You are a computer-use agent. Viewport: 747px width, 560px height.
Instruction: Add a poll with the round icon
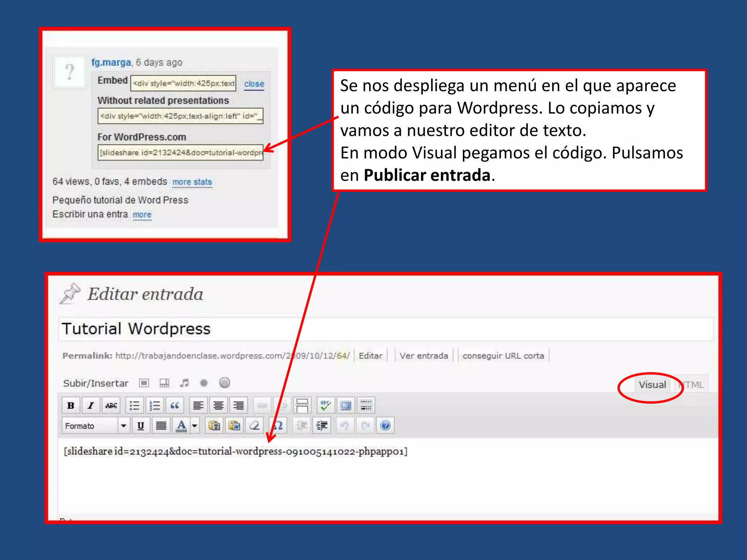tap(225, 383)
